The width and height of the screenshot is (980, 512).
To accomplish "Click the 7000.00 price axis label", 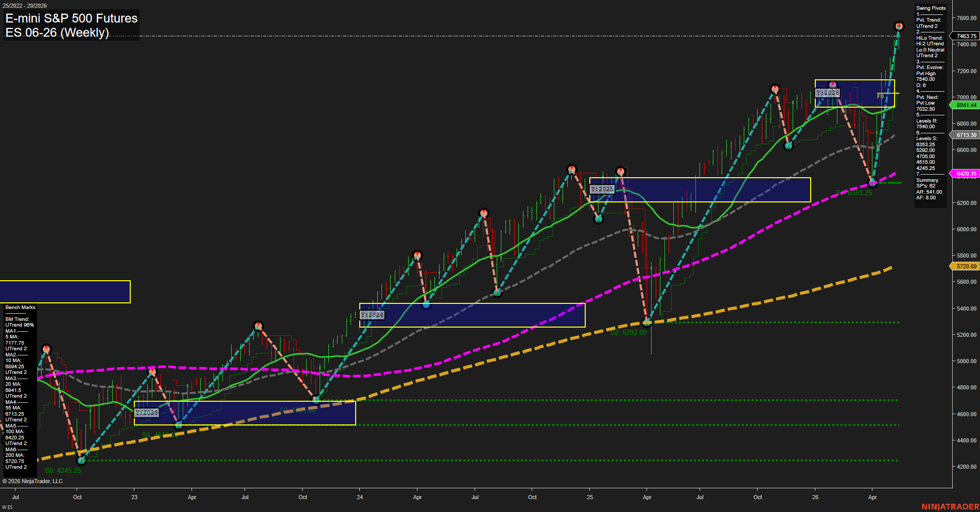I will (x=966, y=97).
